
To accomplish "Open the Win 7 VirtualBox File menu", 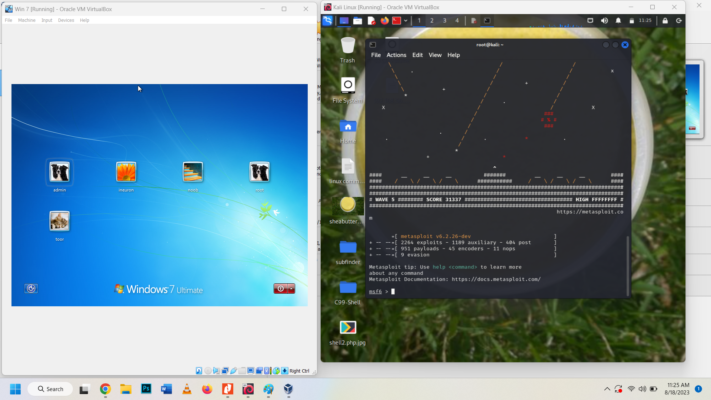I will pos(9,20).
